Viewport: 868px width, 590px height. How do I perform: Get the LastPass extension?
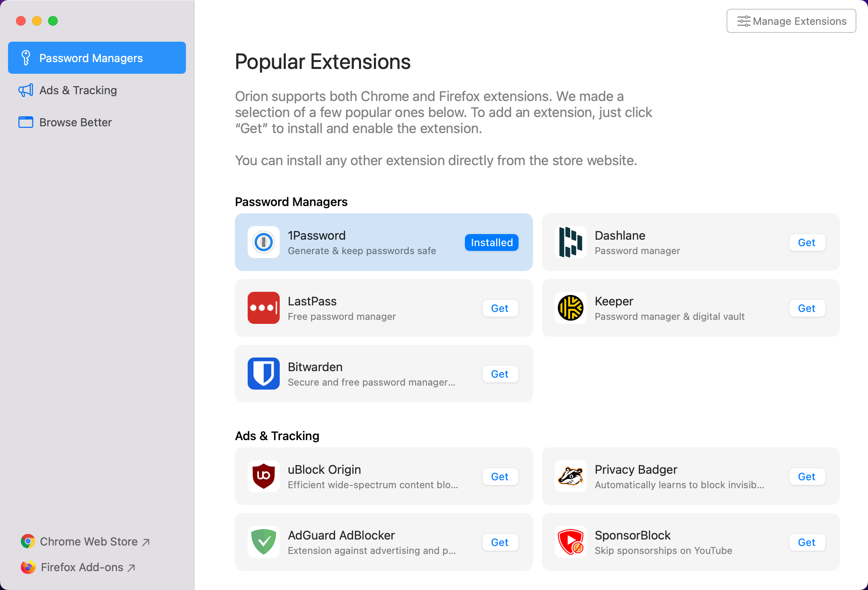pos(499,307)
